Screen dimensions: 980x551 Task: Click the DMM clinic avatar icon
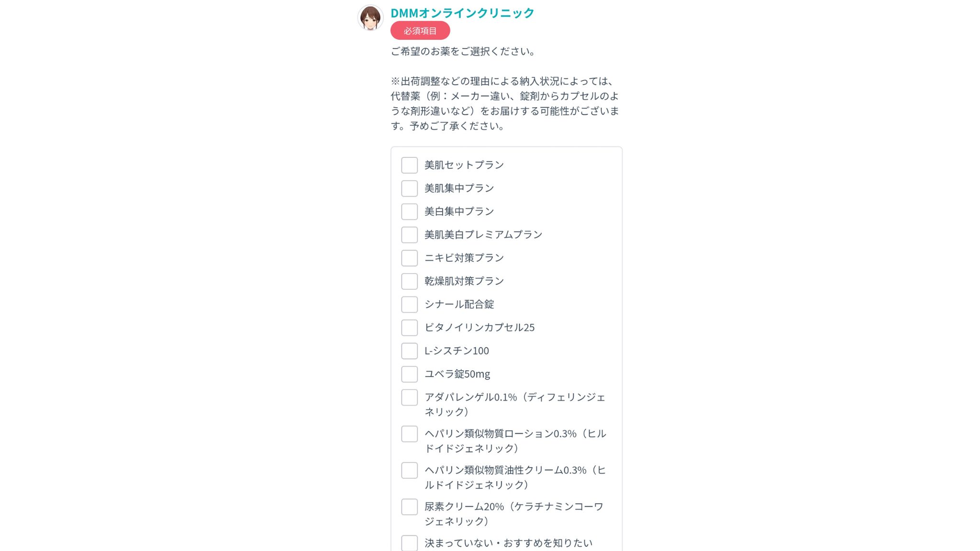(x=370, y=18)
